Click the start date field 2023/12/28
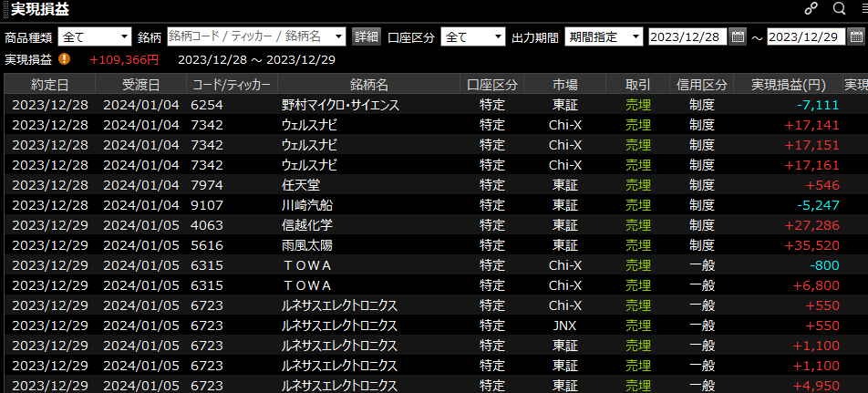 pyautogui.click(x=687, y=37)
